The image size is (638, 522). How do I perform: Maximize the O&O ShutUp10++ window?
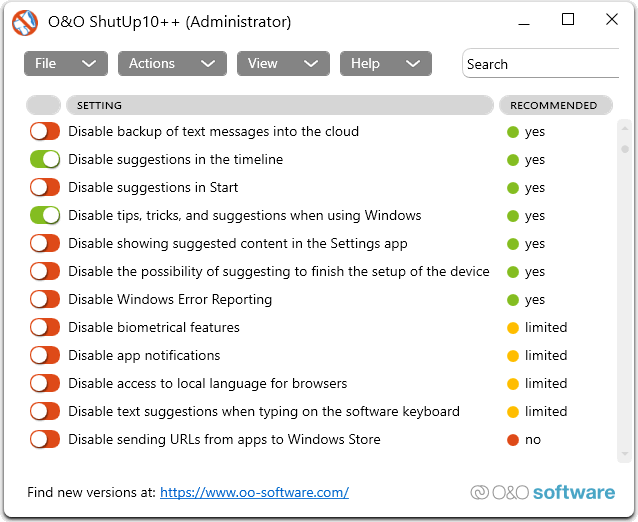pos(568,20)
